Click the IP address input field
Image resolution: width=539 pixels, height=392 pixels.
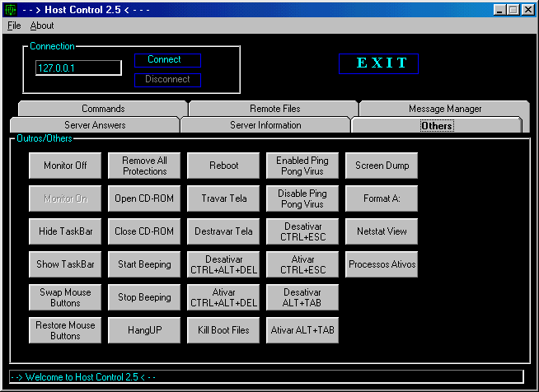pyautogui.click(x=78, y=68)
